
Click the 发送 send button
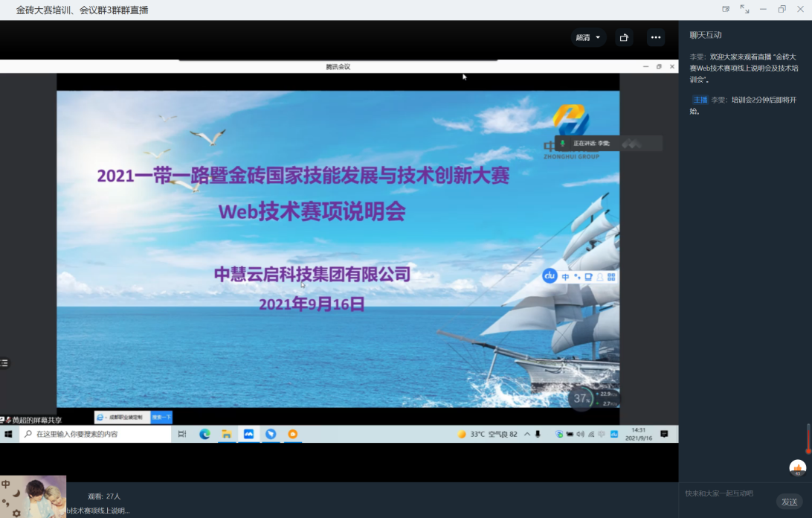(x=789, y=502)
